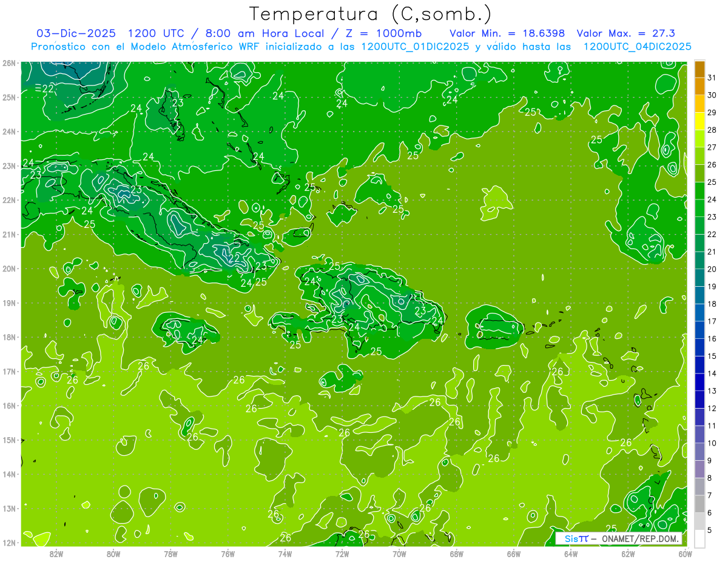The height and width of the screenshot is (562, 728).
Task: Click the "Valor Min. = 18.6398" readout
Action: click(507, 33)
